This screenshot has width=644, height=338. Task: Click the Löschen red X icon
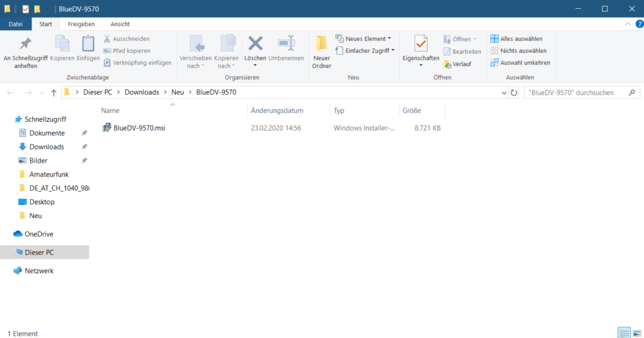pos(255,44)
